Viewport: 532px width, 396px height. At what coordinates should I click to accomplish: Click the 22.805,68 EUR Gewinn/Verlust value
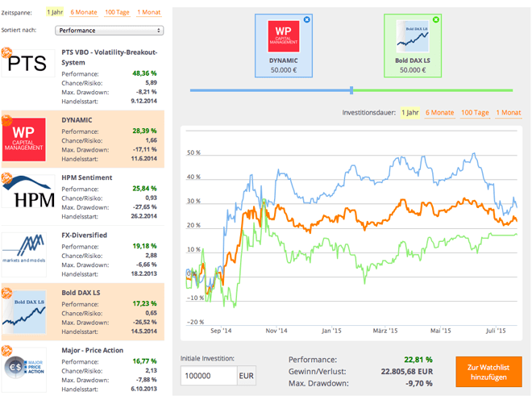[x=407, y=372]
